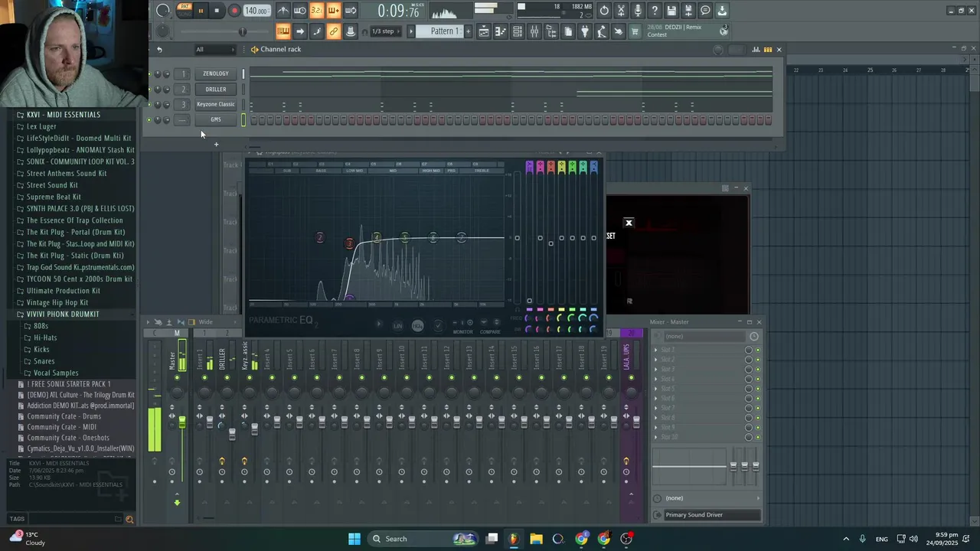Click the tempo 140.000 field
This screenshot has width=980, height=551.
(256, 11)
